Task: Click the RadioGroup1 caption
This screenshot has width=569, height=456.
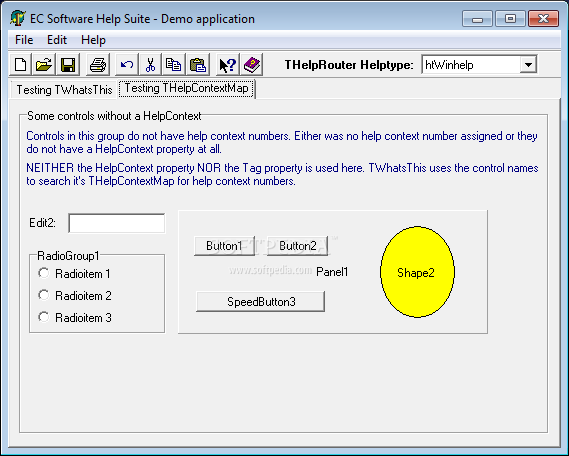Action: (x=68, y=256)
